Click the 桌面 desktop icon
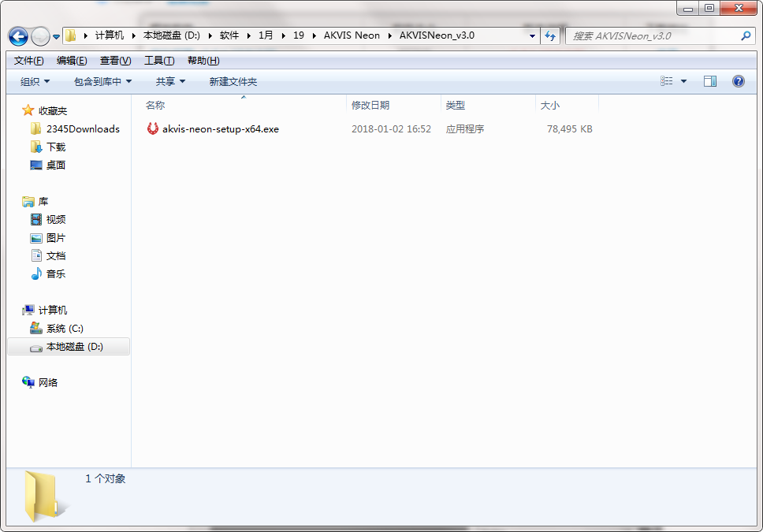This screenshot has height=532, width=763. click(36, 165)
